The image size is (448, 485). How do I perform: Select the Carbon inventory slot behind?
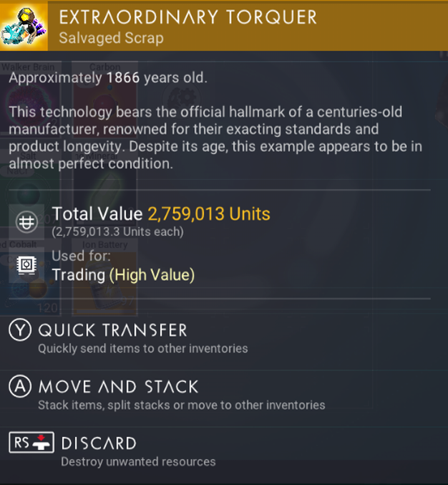click(x=104, y=97)
